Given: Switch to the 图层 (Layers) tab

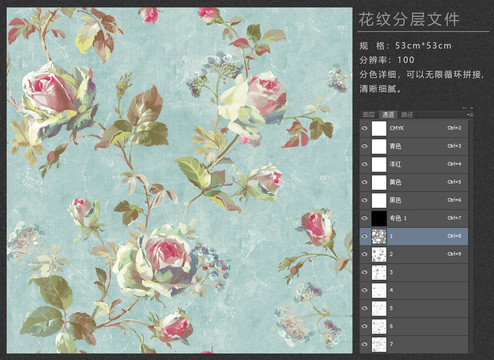Looking at the screenshot, I should point(368,115).
